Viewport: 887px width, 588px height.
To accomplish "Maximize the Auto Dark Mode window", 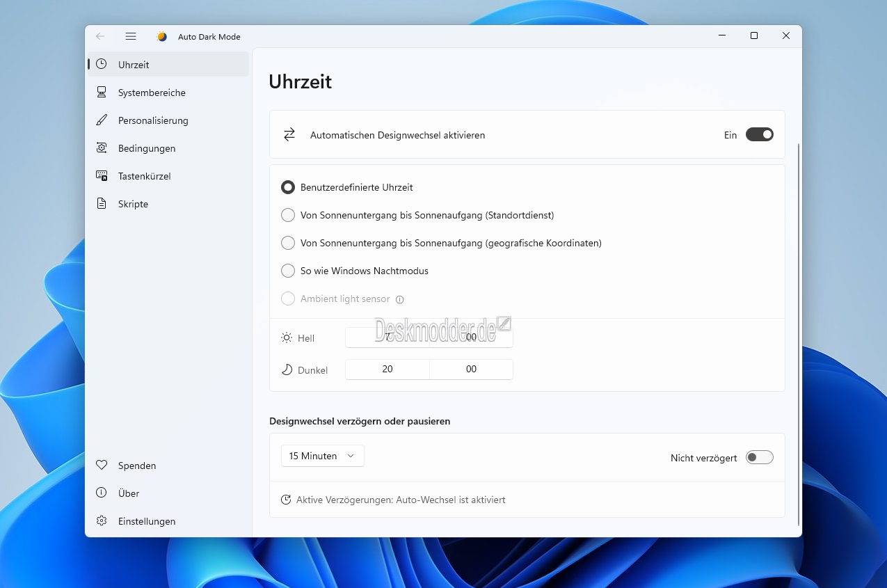I will click(753, 36).
